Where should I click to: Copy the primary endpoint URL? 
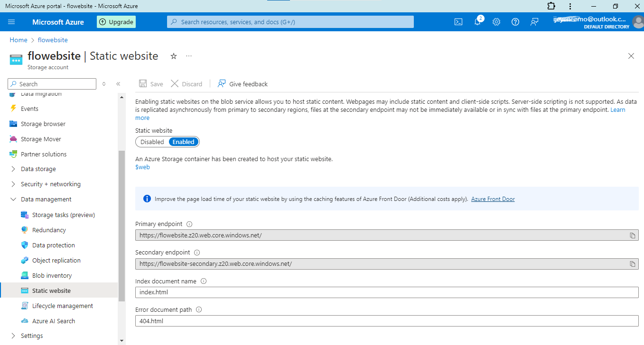pyautogui.click(x=632, y=236)
